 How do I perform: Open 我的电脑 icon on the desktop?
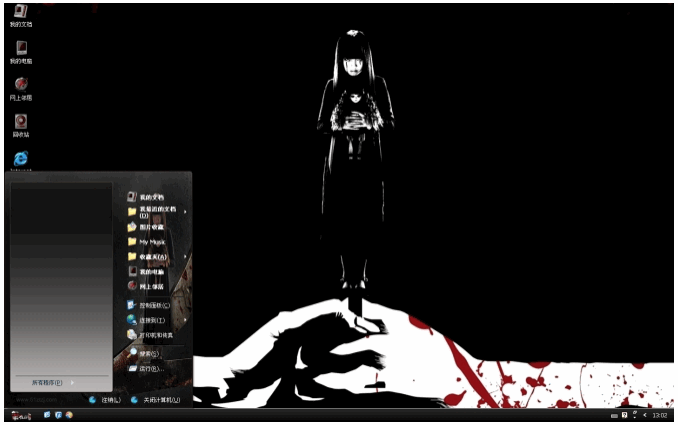[21, 53]
